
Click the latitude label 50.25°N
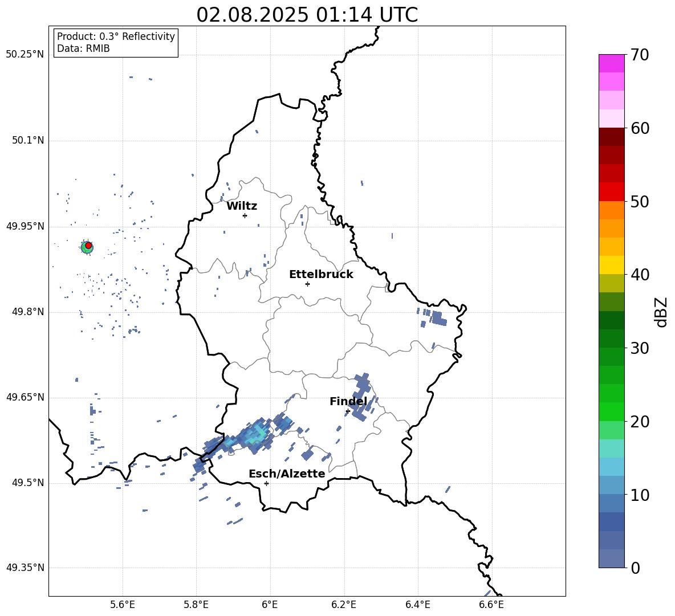pyautogui.click(x=25, y=55)
